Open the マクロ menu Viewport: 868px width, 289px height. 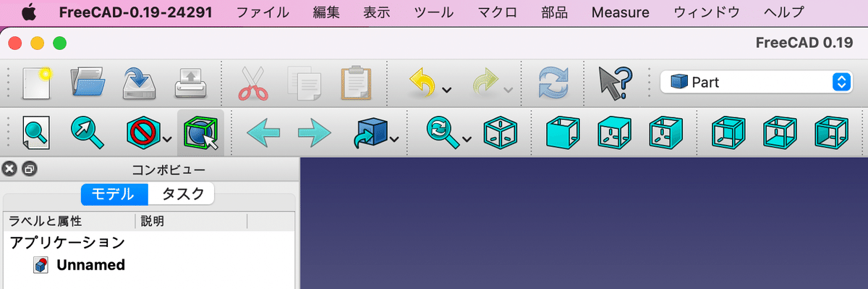pos(498,12)
